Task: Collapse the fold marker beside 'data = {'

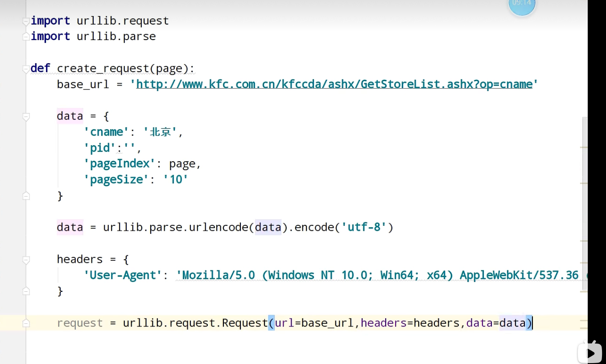Action: point(26,117)
